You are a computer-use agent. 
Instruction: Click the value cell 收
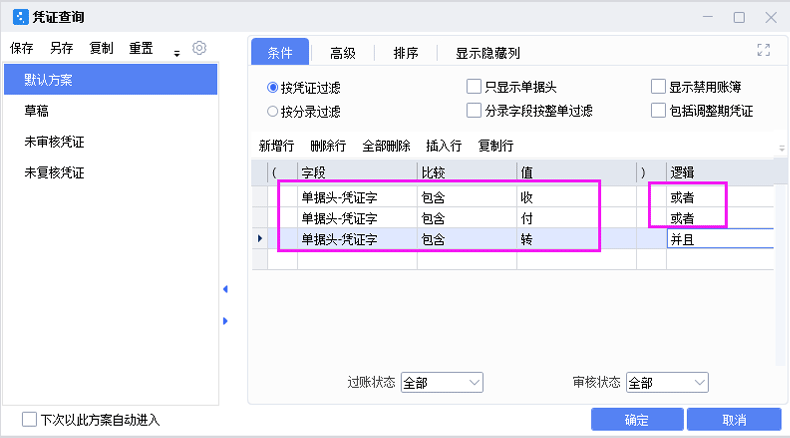(576, 197)
